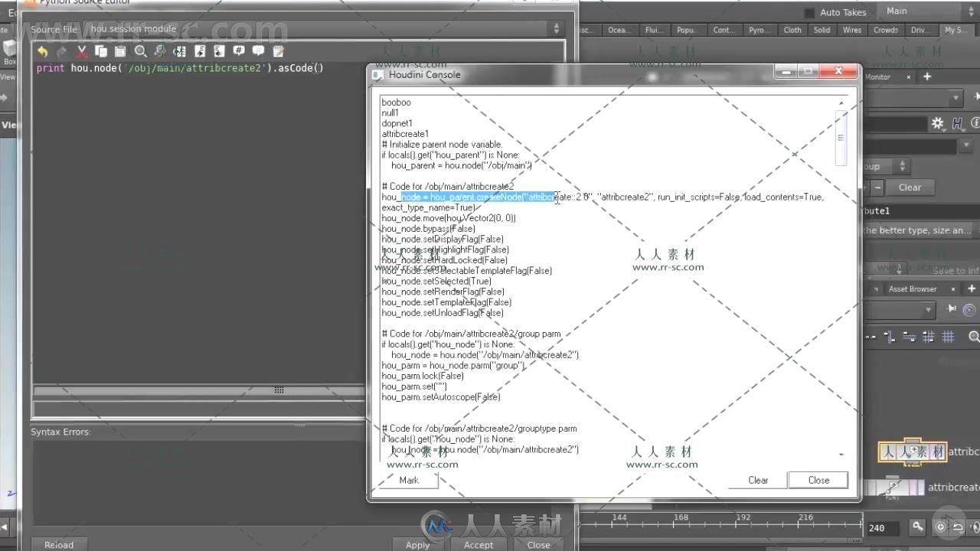
Task: Open the gear settings menu in parameter pane
Action: (938, 123)
